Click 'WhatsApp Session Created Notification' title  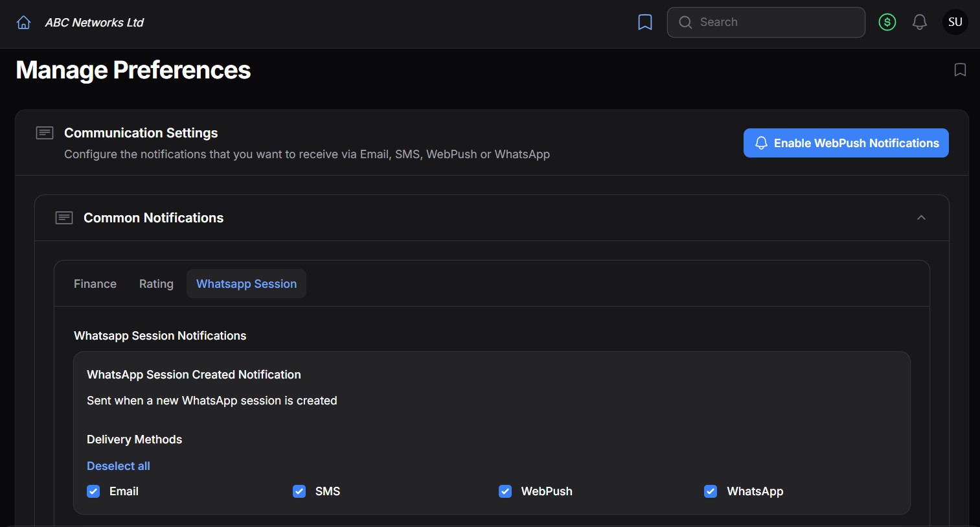(194, 375)
